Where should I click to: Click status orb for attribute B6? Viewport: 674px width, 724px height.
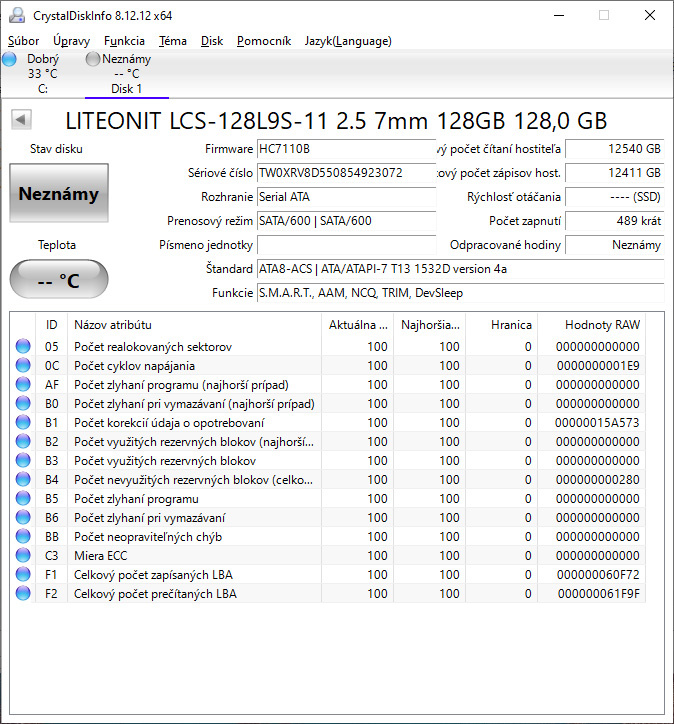point(23,517)
